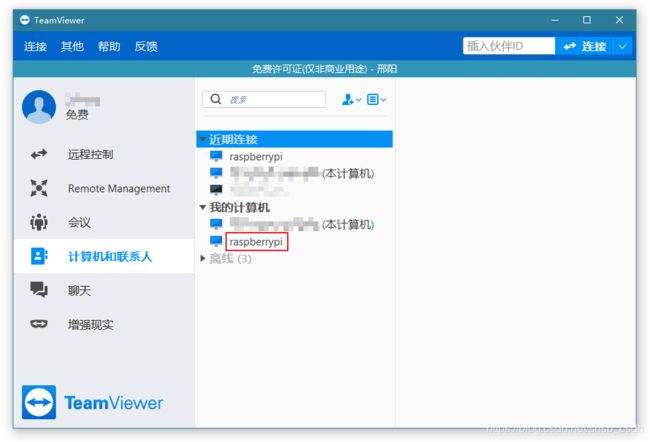Select 远程控制 arrows icon in sidebar
The image size is (650, 442).
(x=39, y=155)
